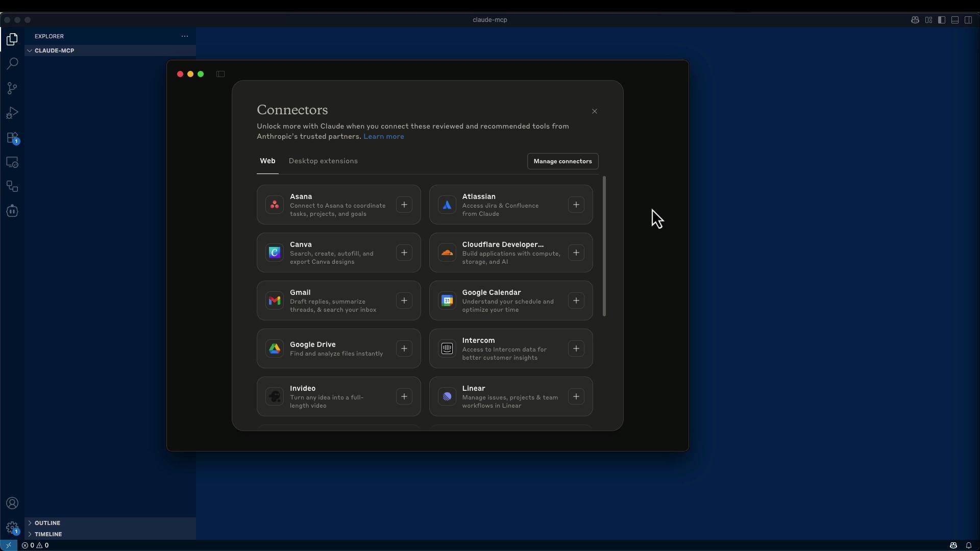Open the Accounts icon in activity bar
This screenshot has height=551, width=980.
coord(12,504)
